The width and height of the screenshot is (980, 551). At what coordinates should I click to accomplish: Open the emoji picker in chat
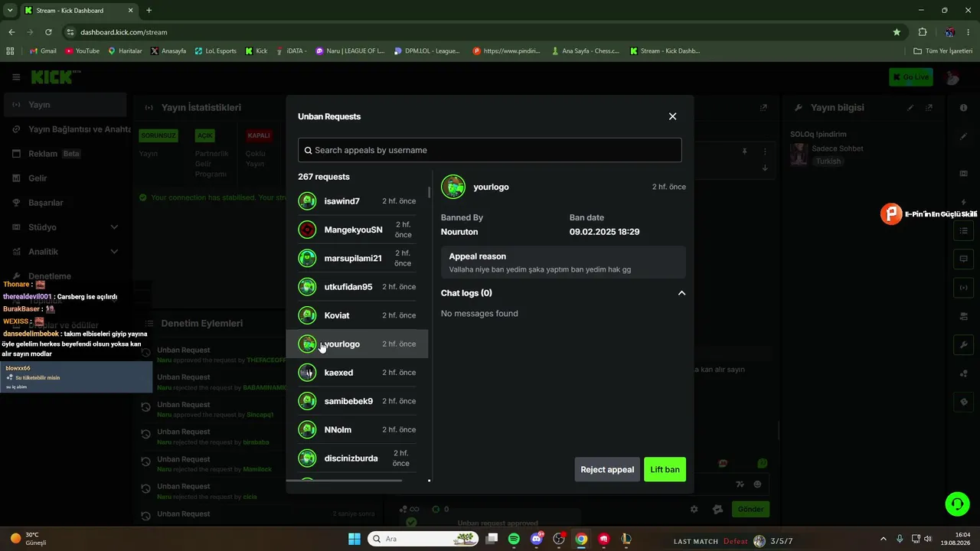[x=758, y=484]
